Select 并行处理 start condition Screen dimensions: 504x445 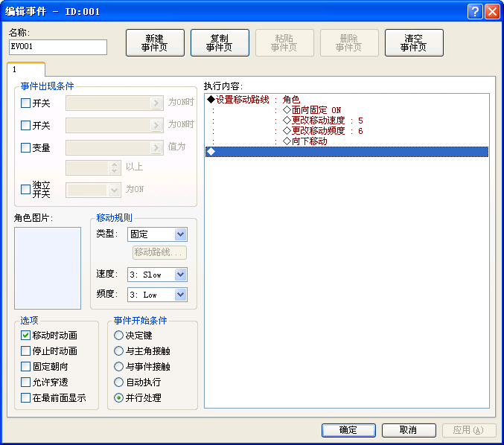pos(118,398)
